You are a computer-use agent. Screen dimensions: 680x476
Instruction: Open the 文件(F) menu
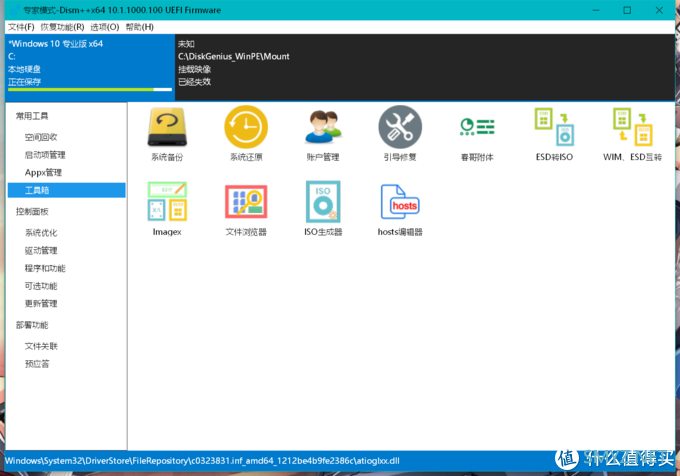(x=21, y=27)
